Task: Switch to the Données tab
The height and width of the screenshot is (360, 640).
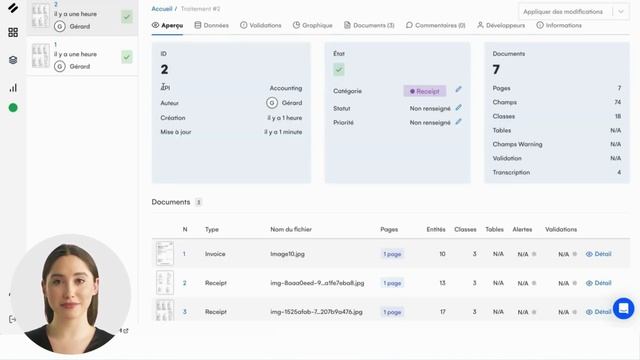Action: click(211, 25)
